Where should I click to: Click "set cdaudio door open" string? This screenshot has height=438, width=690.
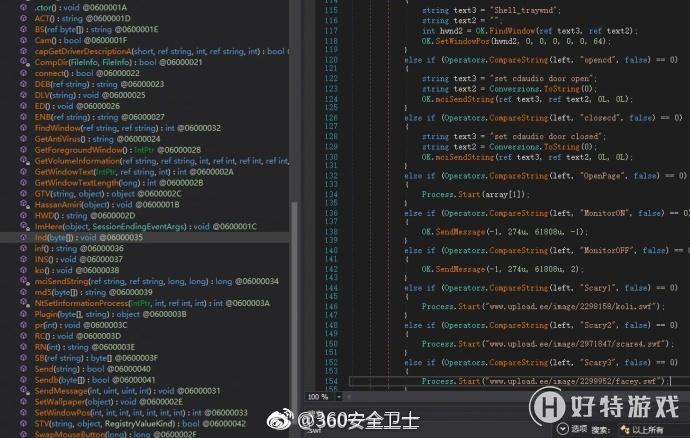point(542,79)
